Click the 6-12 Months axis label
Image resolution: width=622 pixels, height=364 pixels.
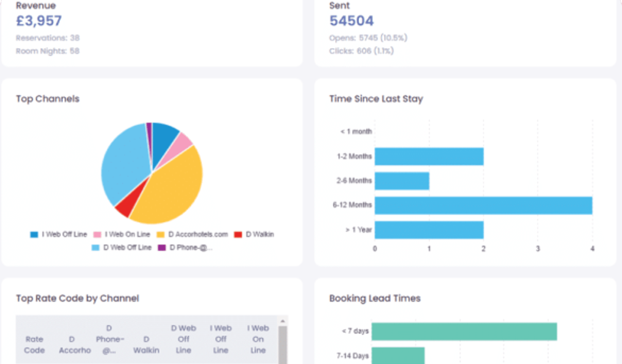pos(352,205)
